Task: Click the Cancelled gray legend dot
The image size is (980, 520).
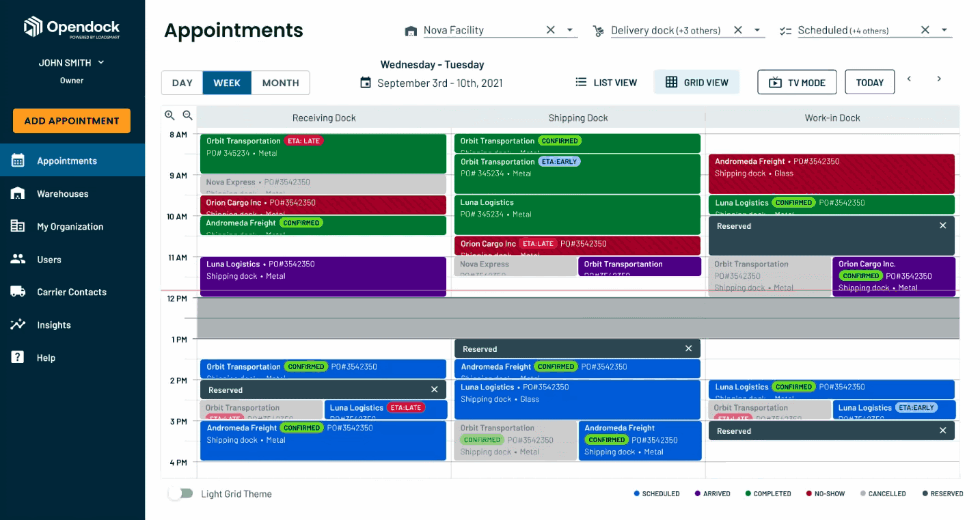Action: pyautogui.click(x=862, y=493)
